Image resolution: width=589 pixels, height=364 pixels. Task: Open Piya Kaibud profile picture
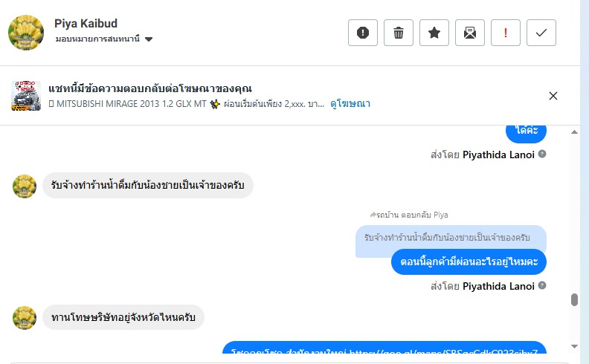point(26,33)
